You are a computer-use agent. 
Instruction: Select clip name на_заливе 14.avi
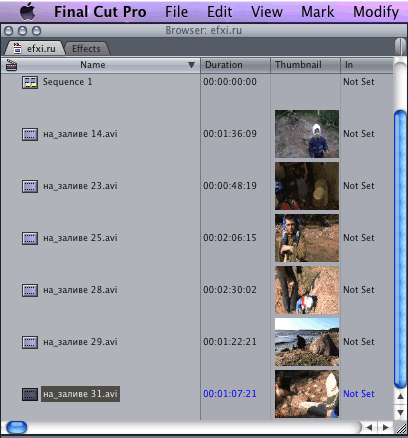coord(80,134)
